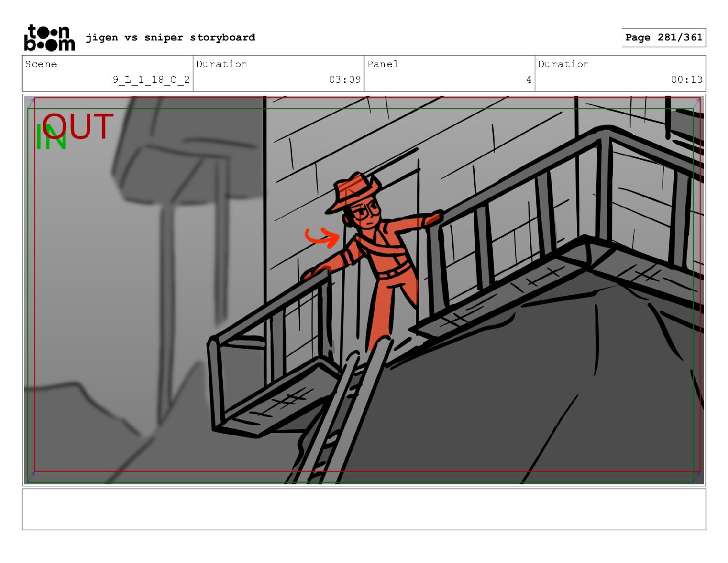Click the empty notes box below the panel
The image size is (728, 563).
[364, 509]
